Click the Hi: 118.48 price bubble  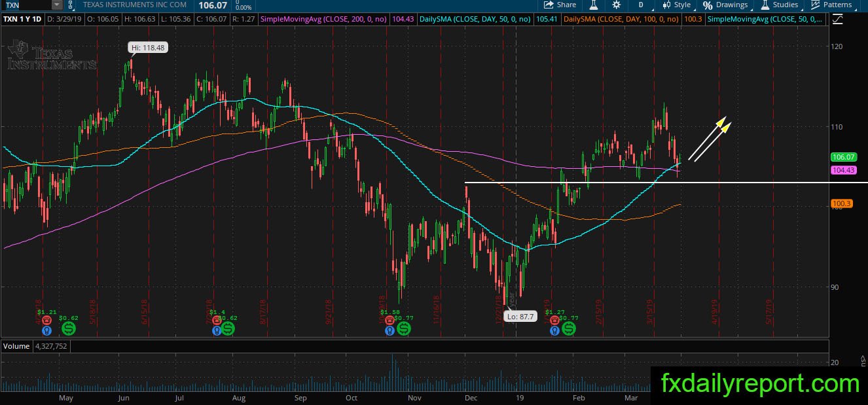(x=147, y=47)
